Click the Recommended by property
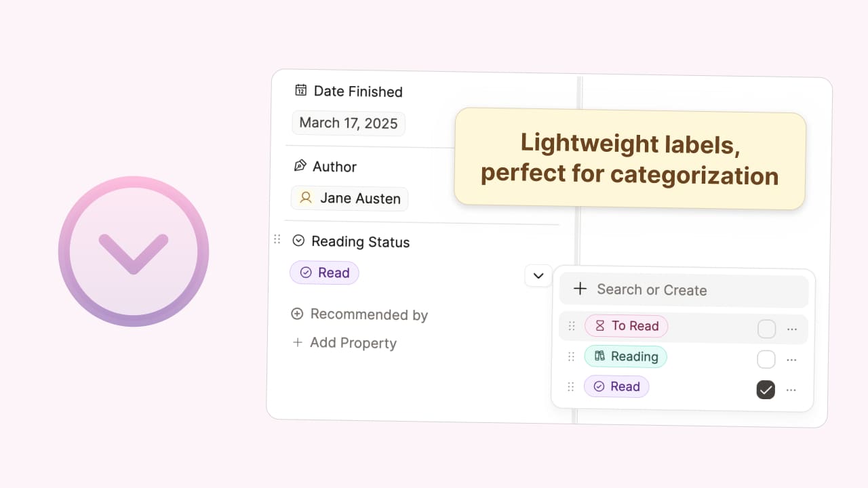 tap(360, 314)
